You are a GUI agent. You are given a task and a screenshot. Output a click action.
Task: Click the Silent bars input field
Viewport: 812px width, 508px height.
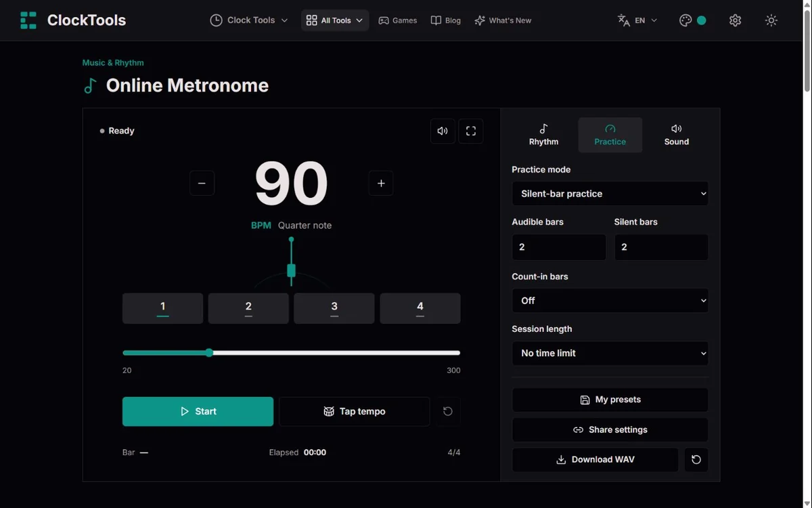point(661,247)
